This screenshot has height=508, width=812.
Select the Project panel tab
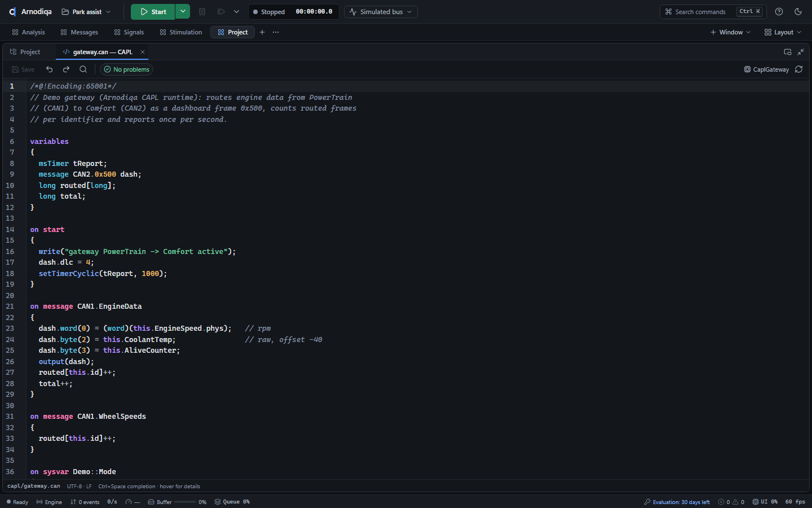tap(25, 52)
